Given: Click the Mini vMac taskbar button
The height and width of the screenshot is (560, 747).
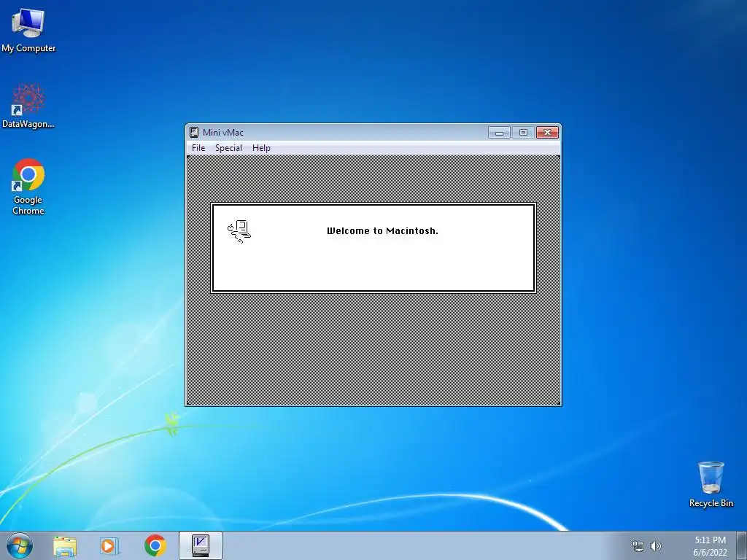Looking at the screenshot, I should coord(201,545).
